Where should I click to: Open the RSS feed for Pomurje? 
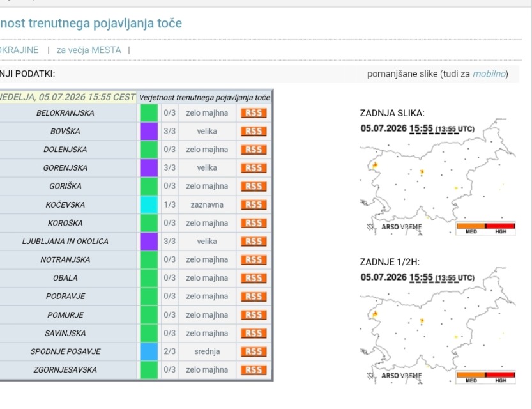point(254,314)
